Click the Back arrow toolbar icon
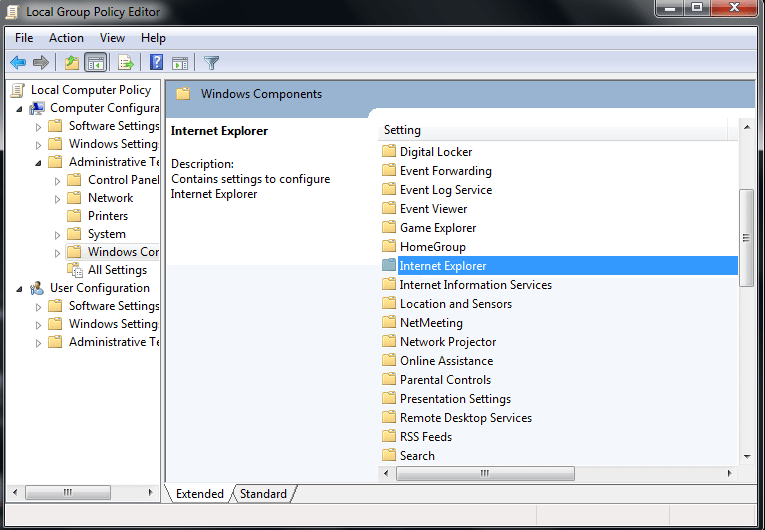 tap(18, 62)
